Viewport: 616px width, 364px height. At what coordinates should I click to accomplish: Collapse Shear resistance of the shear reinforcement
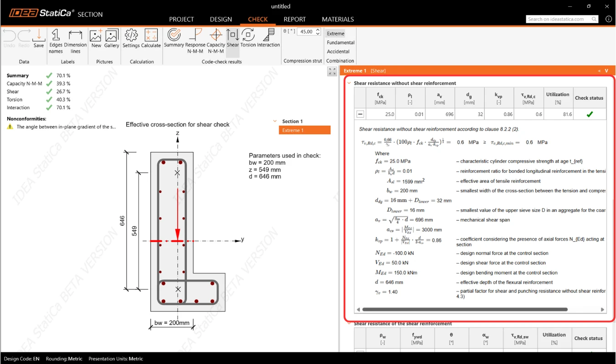point(349,324)
